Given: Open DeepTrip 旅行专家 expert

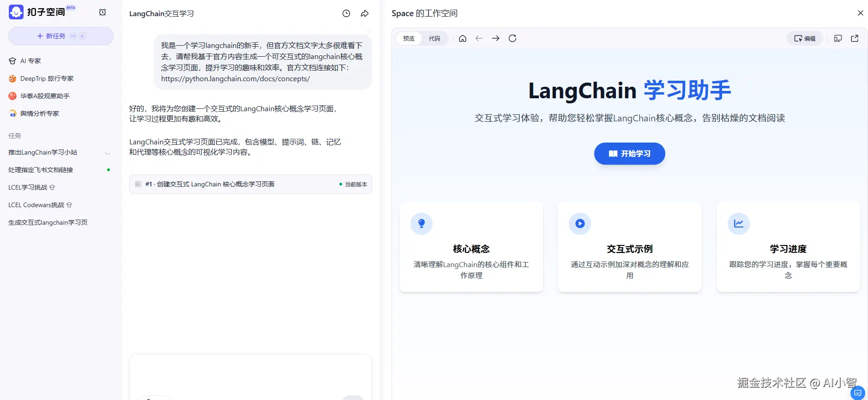Looking at the screenshot, I should click(47, 78).
